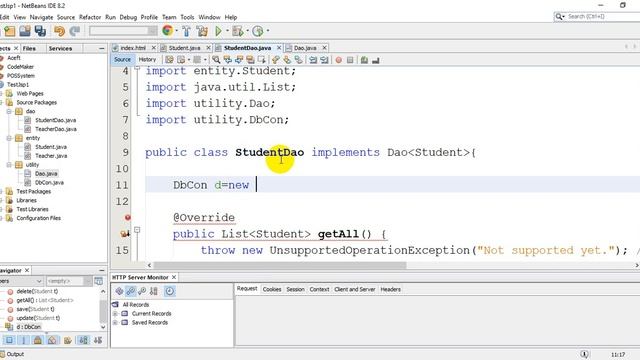Click editor Find Selection magnifier icon
Image resolution: width=640 pixels, height=360 pixels.
[216, 60]
